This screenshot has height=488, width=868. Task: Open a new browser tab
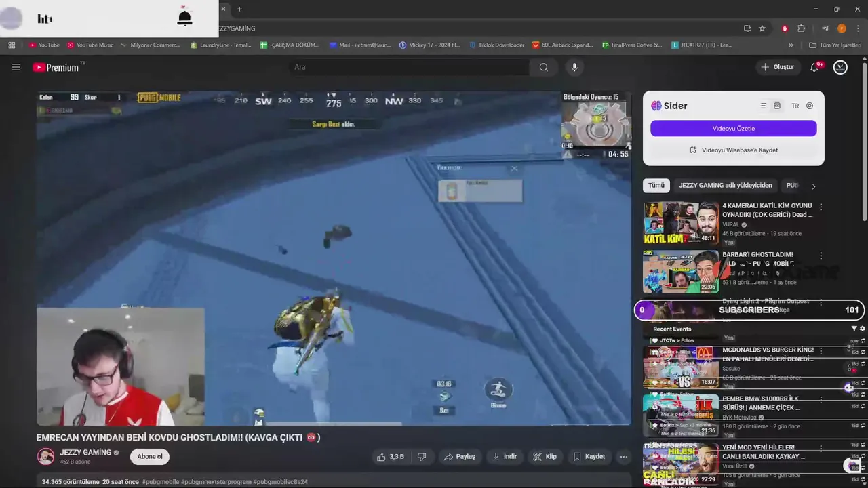[x=239, y=9]
